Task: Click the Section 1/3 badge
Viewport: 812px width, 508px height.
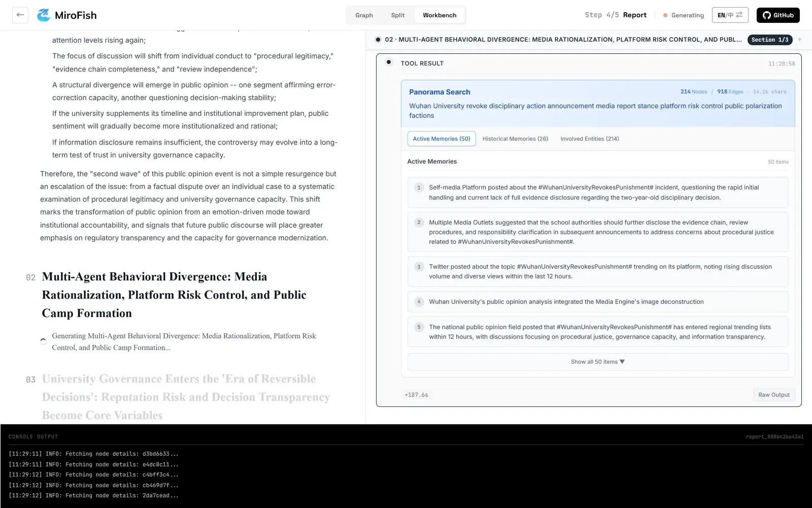Action: pos(770,40)
